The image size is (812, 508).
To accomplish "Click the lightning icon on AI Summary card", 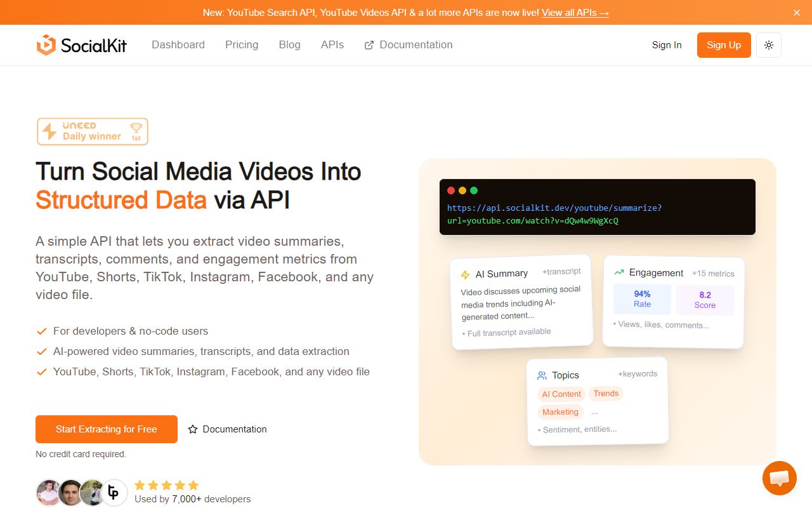I will (465, 273).
